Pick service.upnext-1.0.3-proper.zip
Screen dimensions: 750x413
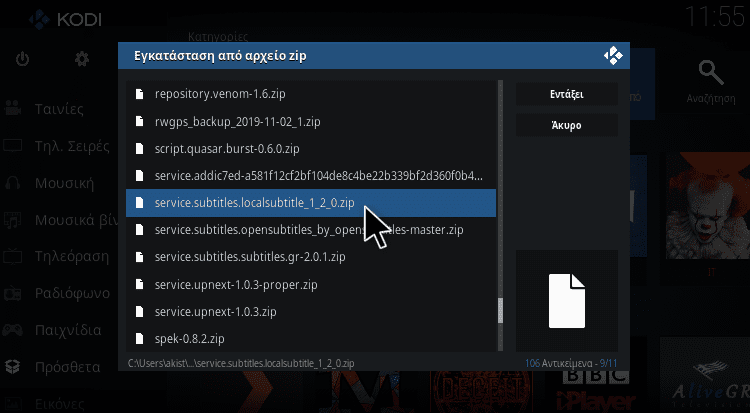click(x=311, y=285)
